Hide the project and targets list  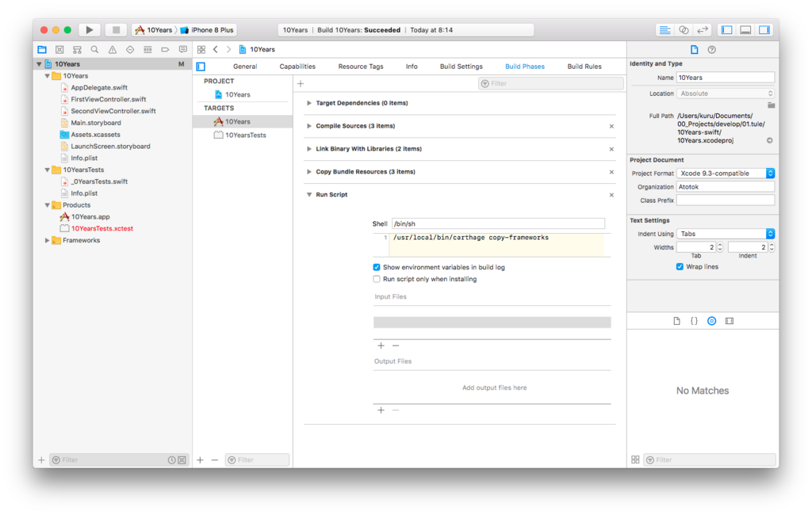click(x=201, y=67)
